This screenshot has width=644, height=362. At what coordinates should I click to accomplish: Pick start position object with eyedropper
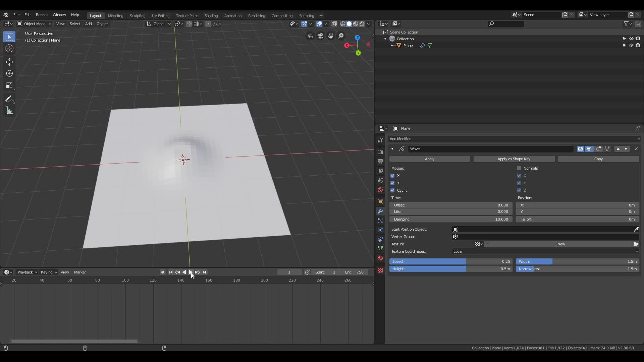pyautogui.click(x=636, y=229)
